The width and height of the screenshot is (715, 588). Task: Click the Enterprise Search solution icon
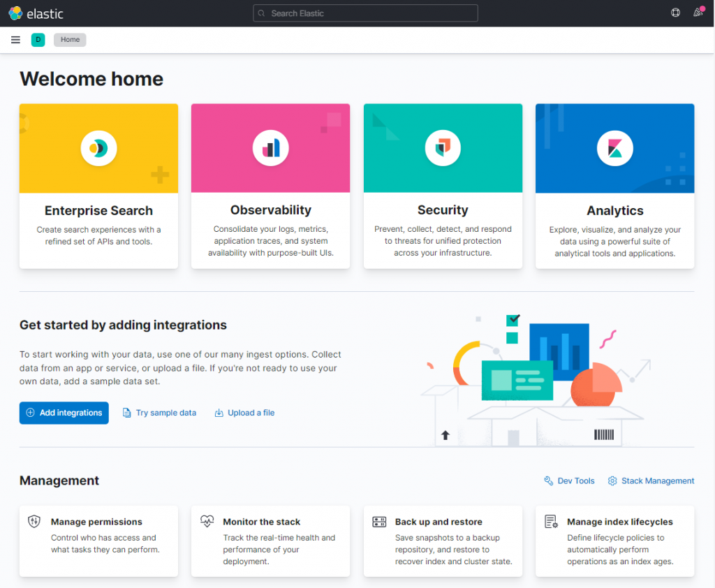click(98, 147)
